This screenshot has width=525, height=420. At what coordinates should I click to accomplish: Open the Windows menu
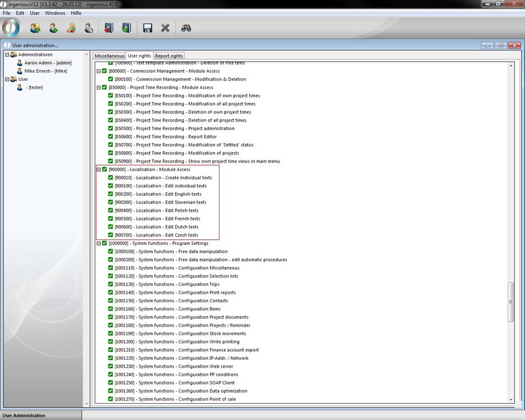[x=55, y=13]
